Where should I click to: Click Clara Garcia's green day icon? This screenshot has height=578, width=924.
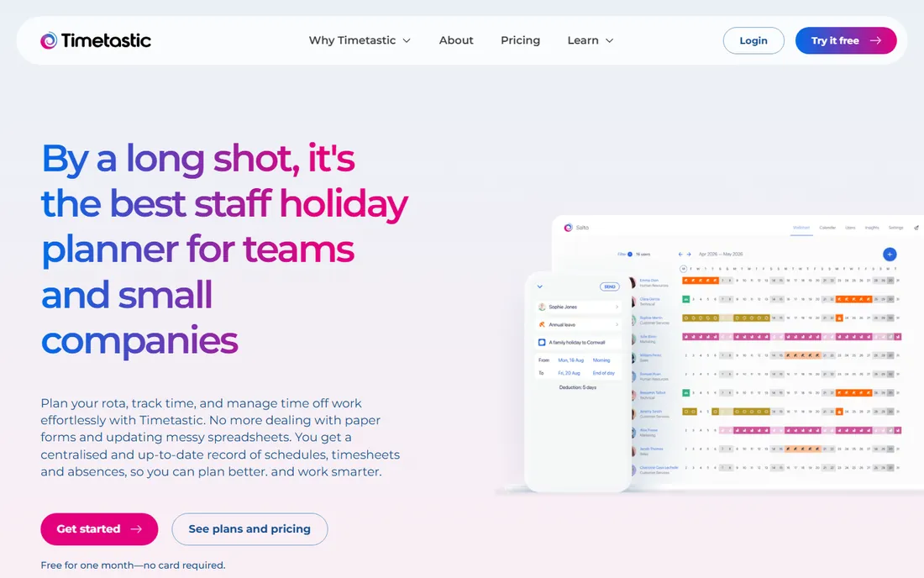[x=686, y=299]
